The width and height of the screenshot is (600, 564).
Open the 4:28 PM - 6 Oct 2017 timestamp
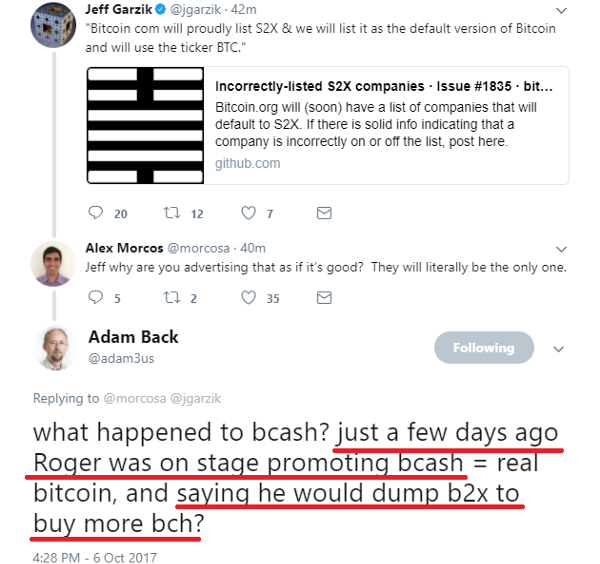tap(95, 557)
